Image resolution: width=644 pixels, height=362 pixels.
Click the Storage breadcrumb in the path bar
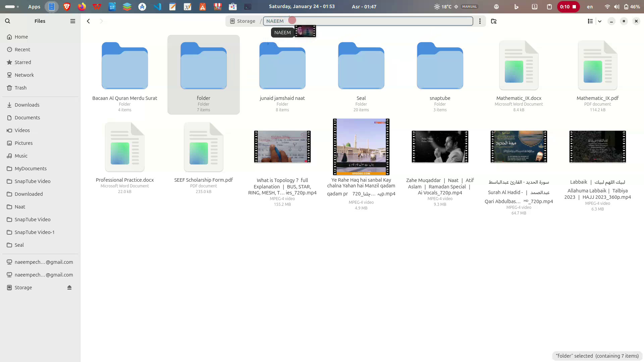coord(246,21)
